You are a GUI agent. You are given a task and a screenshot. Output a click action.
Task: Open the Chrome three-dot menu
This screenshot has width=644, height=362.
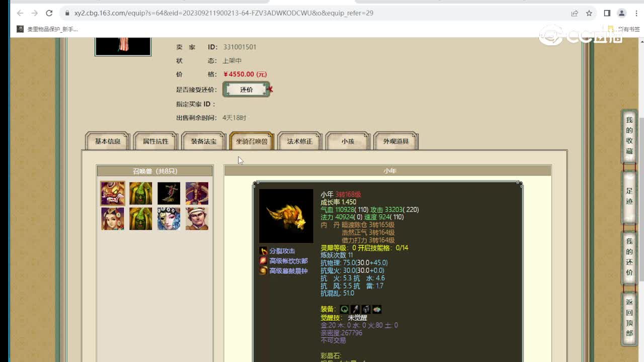pos(635,13)
